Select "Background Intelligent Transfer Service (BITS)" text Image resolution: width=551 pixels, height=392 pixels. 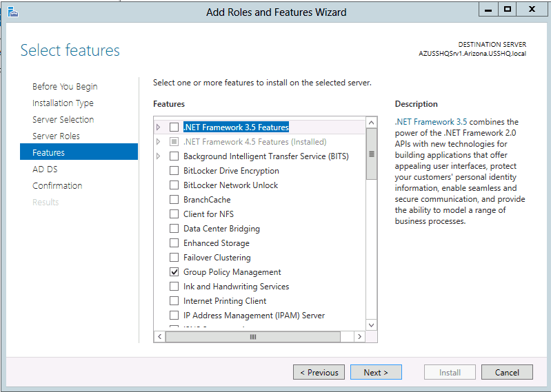click(266, 156)
